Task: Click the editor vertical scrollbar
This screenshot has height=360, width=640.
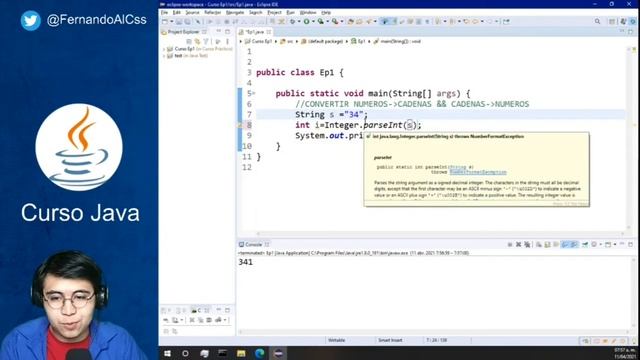Action: (629, 139)
